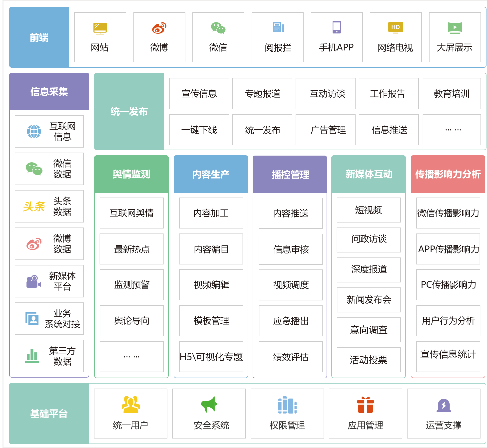Click the orange gift box application management icon
Screen dimensions: 487x448
365,405
